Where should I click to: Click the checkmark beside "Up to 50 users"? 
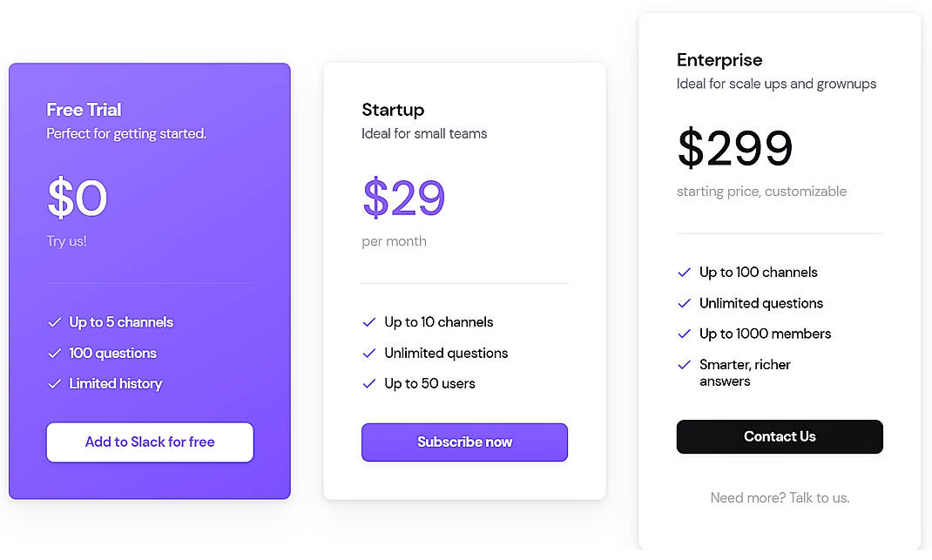368,383
